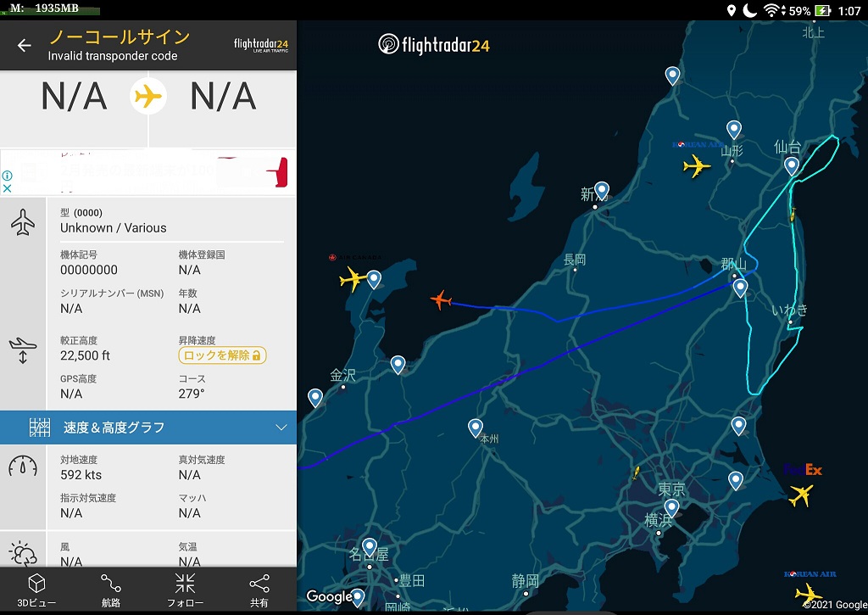Tap the airport pin above 山形

[733, 130]
